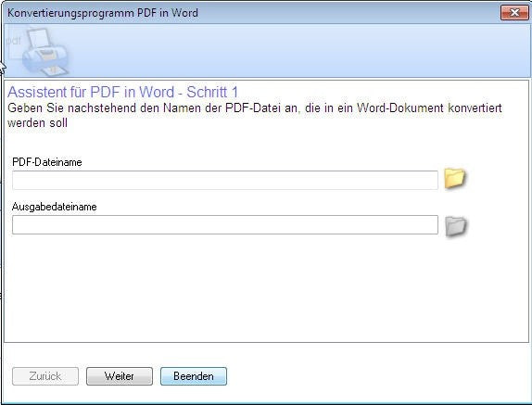Click into the PDF-Dateiname input field

pos(225,180)
